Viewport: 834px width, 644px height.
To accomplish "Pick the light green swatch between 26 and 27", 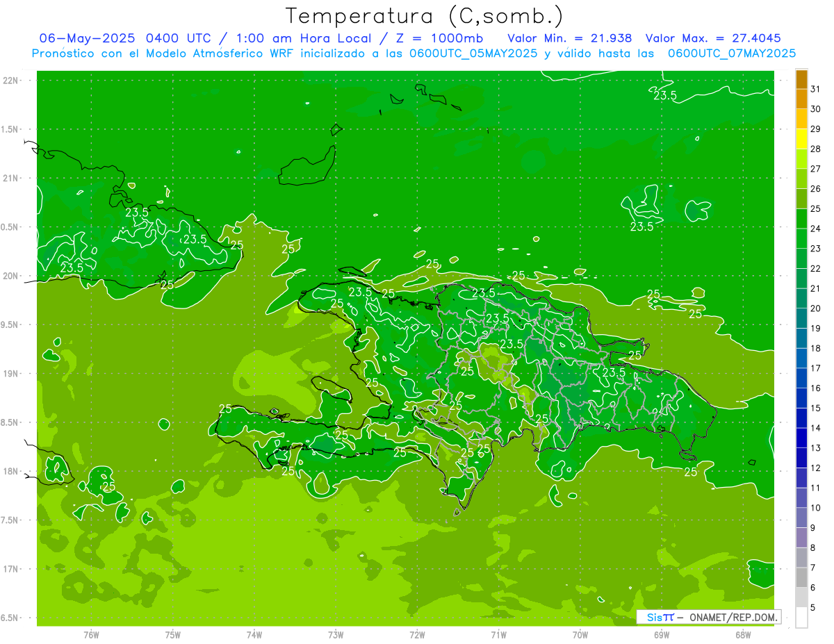I will point(801,179).
